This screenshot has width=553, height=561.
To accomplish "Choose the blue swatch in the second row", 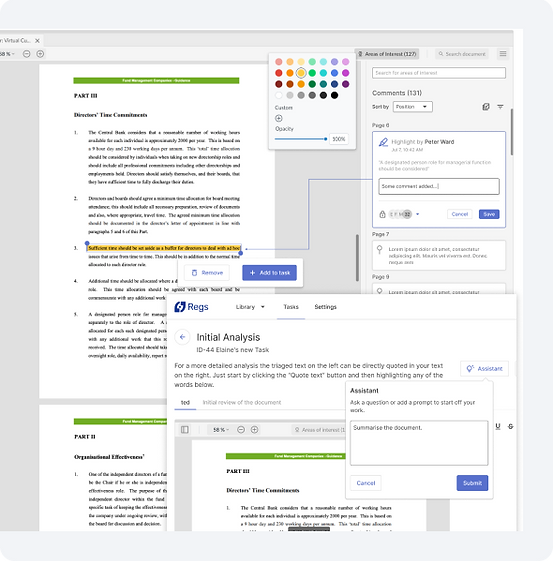I will [x=334, y=73].
